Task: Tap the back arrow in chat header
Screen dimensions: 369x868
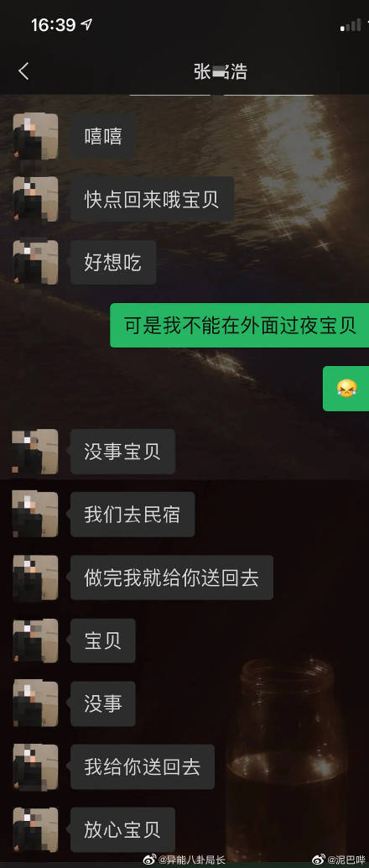Action: click(23, 71)
